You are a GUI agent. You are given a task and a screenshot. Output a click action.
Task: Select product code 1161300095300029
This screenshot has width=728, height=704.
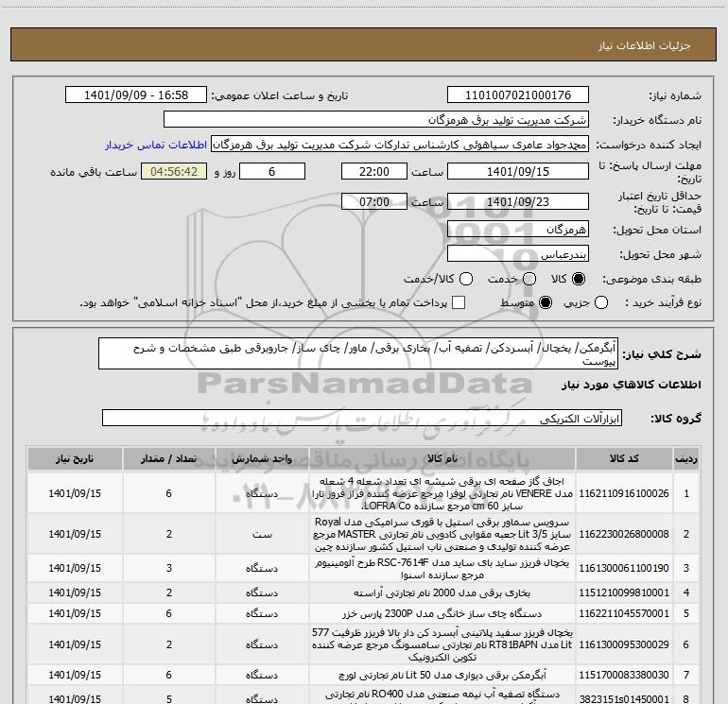tap(624, 644)
